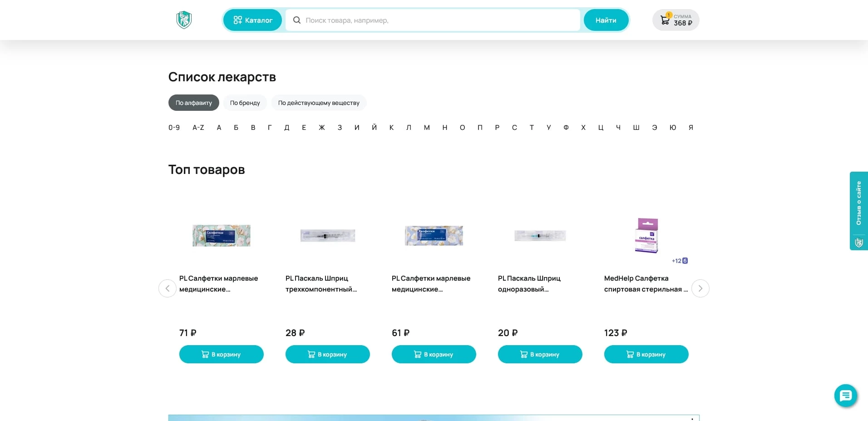Screen dimensions: 868x421
Task: Select the По алфавиту filter
Action: point(193,103)
